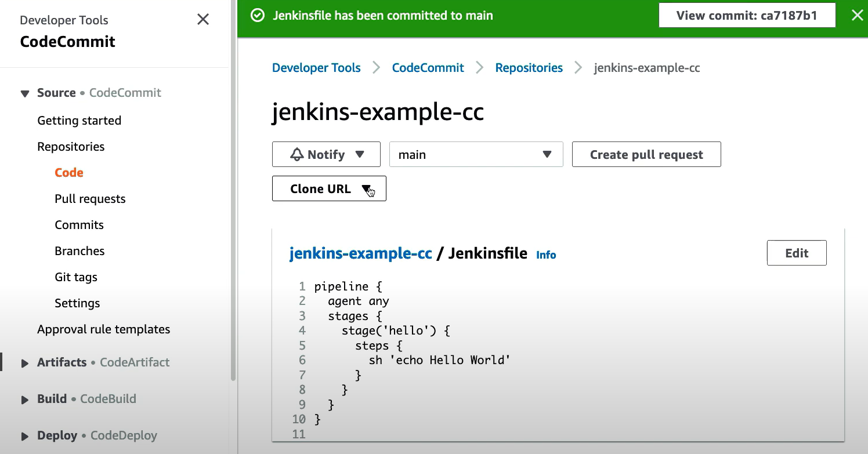The height and width of the screenshot is (454, 868).
Task: Click Create pull request button
Action: coord(646,154)
